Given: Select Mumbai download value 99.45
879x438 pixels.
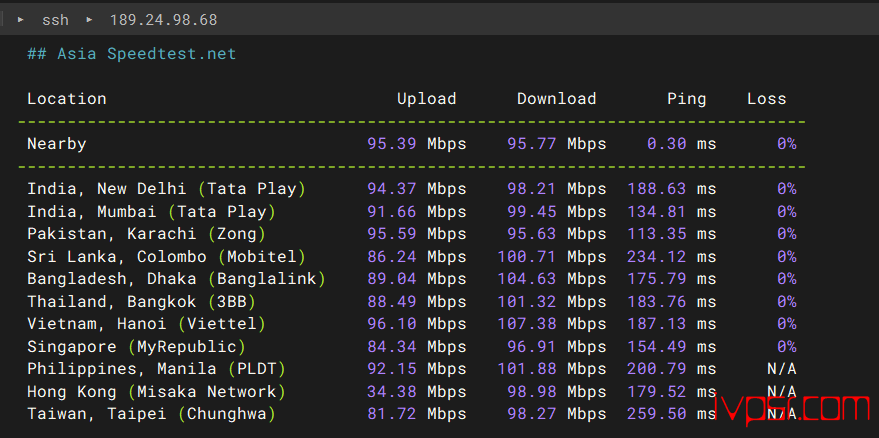Looking at the screenshot, I should [531, 211].
